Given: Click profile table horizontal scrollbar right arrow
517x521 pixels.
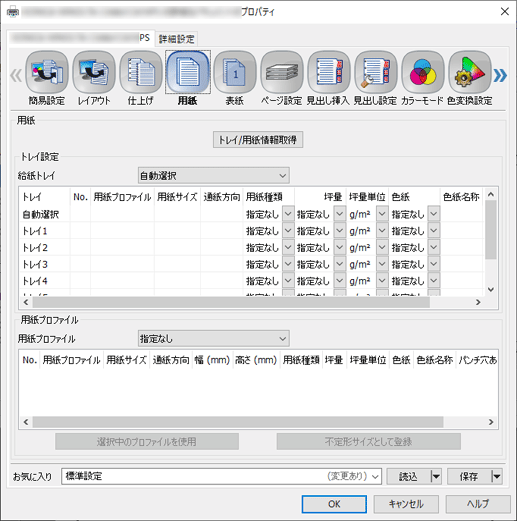Looking at the screenshot, I should coord(491,422).
